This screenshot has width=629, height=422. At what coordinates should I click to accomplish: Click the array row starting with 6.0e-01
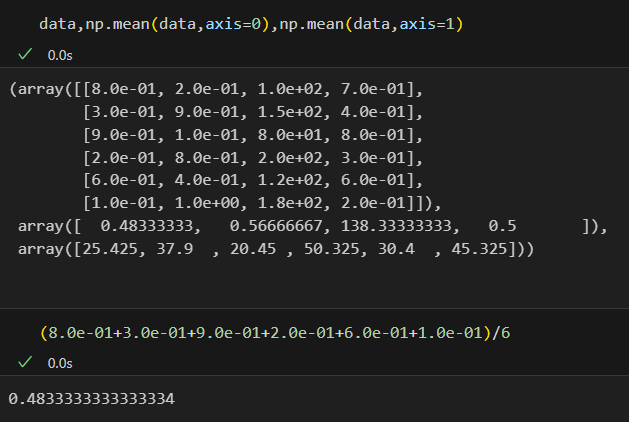pyautogui.click(x=253, y=180)
